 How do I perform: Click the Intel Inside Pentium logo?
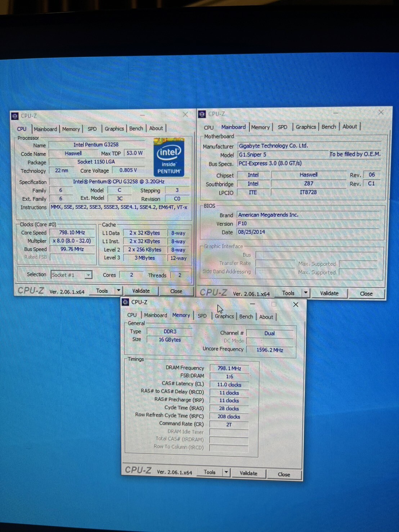pyautogui.click(x=169, y=157)
